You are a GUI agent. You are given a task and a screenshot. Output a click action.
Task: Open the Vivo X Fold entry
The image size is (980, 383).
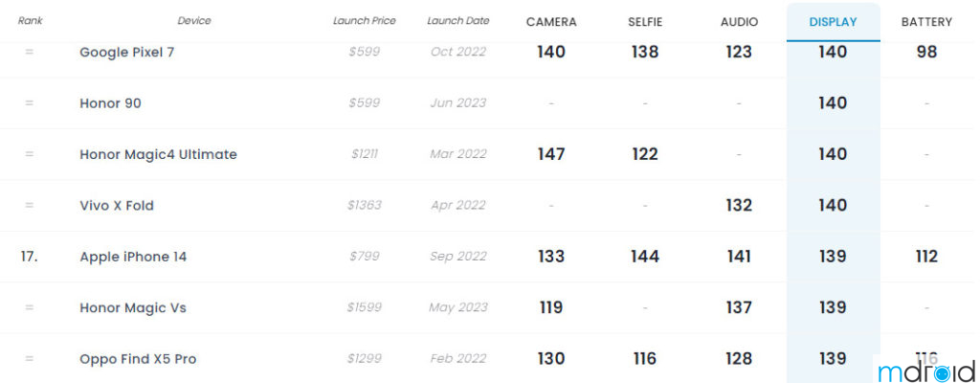pyautogui.click(x=117, y=206)
